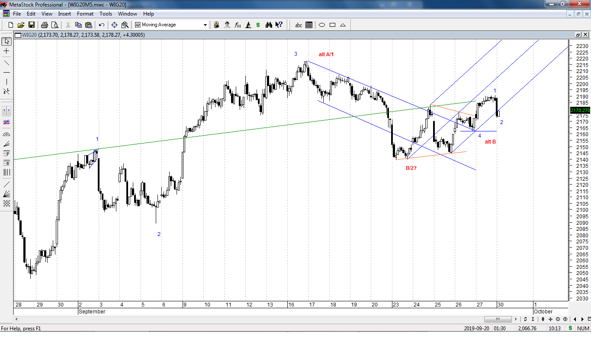
Task: Open the Insert menu
Action: [x=64, y=14]
